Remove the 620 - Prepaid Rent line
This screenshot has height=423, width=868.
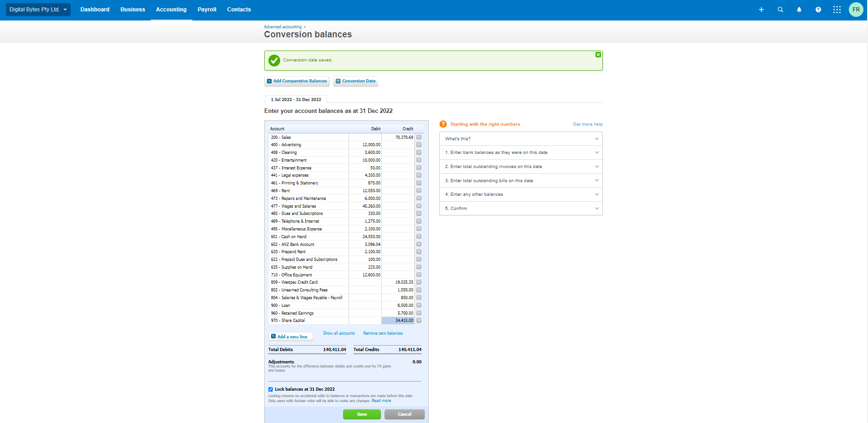[x=419, y=252]
